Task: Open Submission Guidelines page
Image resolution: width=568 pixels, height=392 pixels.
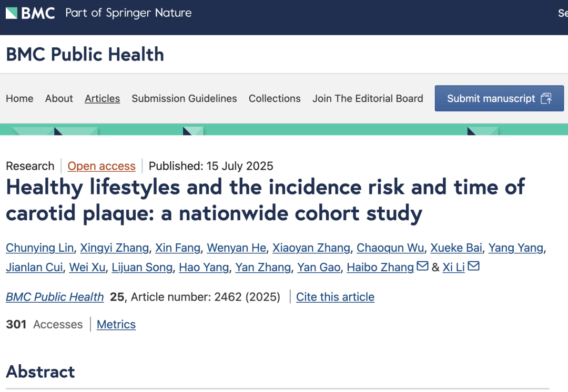Action: coord(184,98)
